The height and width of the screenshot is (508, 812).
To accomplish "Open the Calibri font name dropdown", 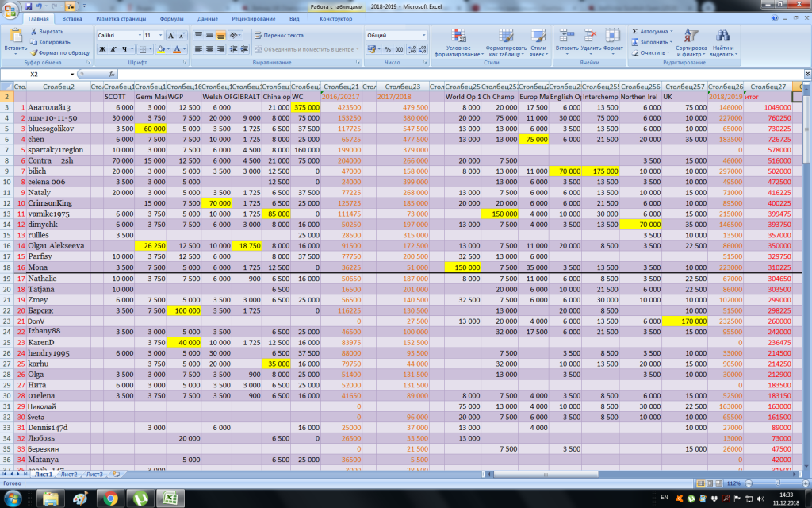I will pos(138,36).
